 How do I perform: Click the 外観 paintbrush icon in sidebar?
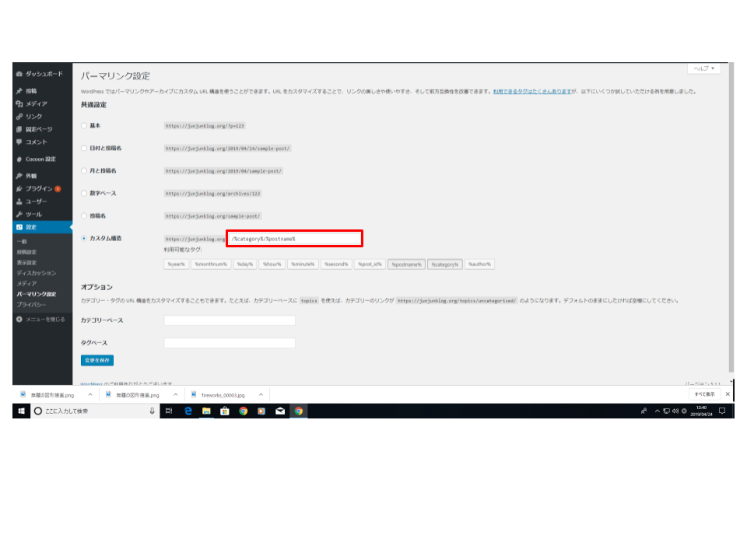pos(19,177)
